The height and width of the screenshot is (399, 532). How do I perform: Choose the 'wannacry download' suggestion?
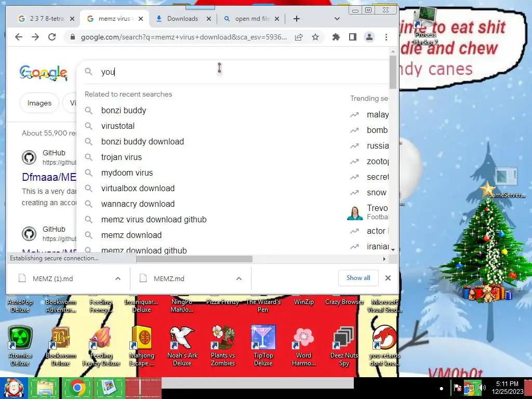point(138,204)
